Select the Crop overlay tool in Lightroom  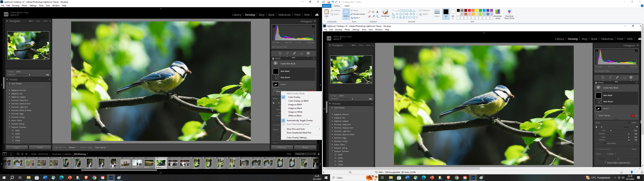pos(287,53)
